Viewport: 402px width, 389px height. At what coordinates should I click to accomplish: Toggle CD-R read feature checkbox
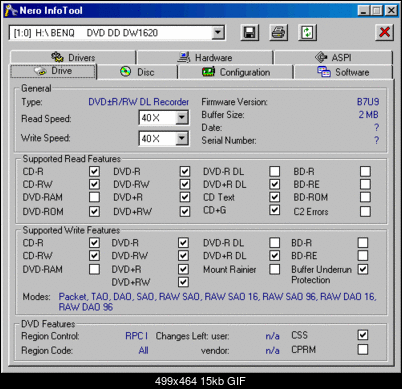click(x=94, y=171)
